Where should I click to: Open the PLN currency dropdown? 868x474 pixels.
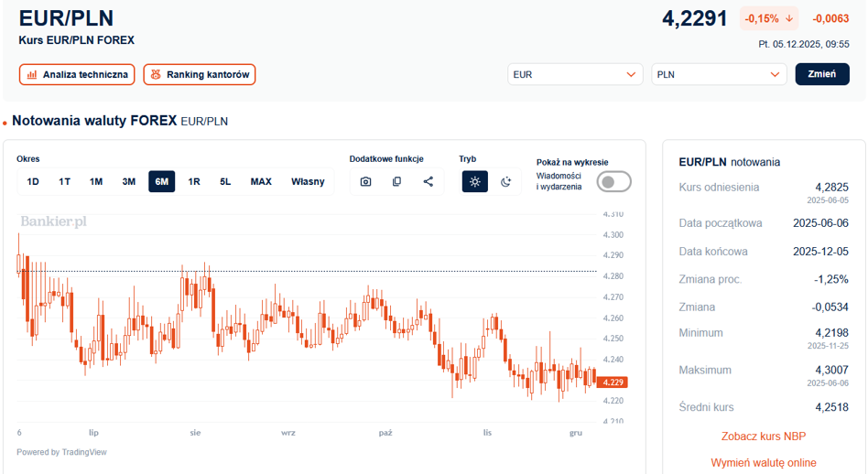pyautogui.click(x=719, y=74)
